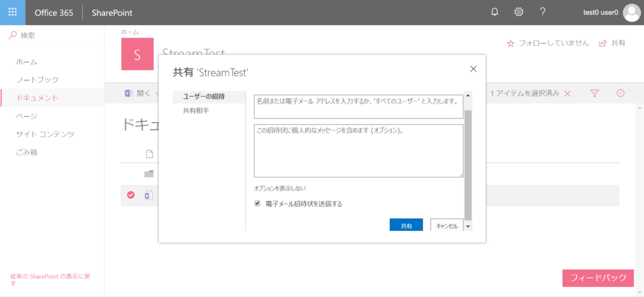Click the dialog scrollbar up arrow
This screenshot has height=297, width=644.
click(468, 95)
